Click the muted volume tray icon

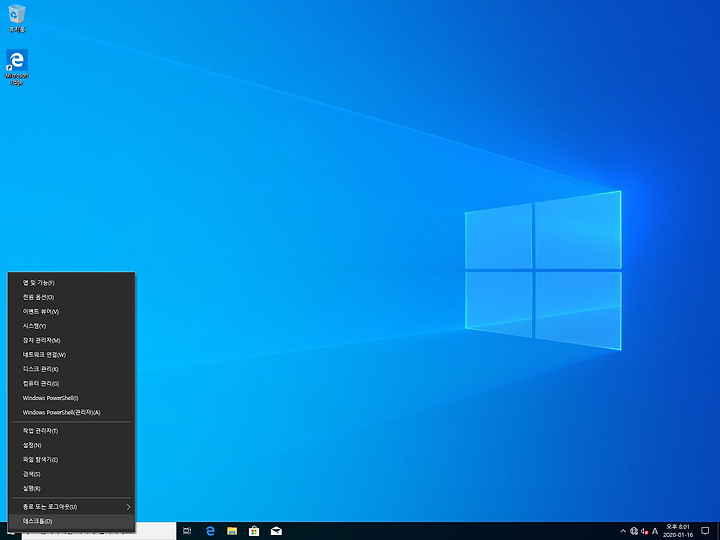coord(645,531)
